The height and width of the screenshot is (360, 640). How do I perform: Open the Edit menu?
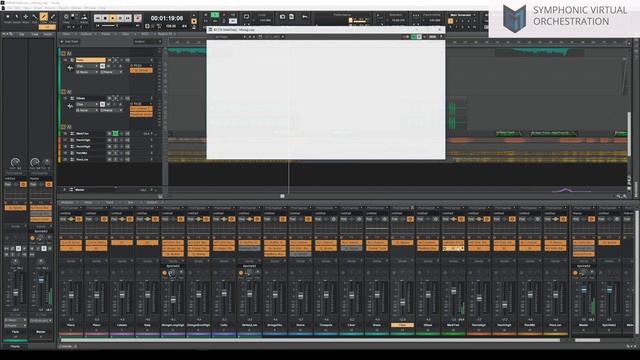(18, 7)
